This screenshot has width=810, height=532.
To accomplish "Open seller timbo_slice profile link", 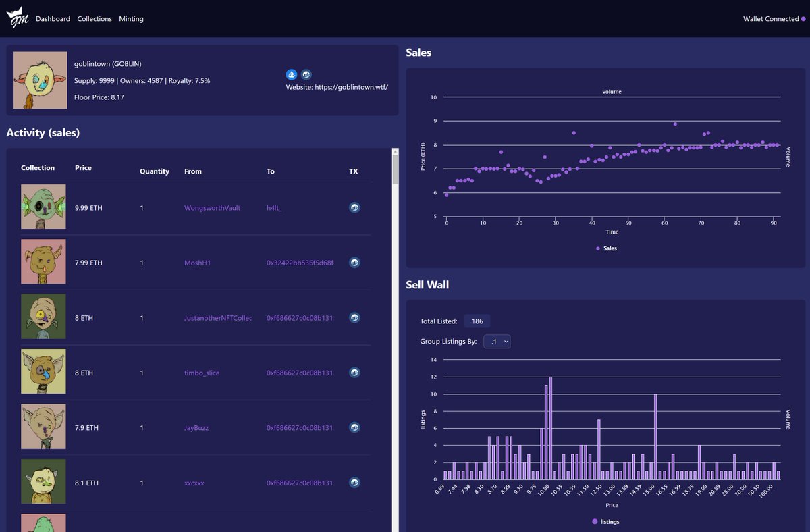I will (x=202, y=373).
